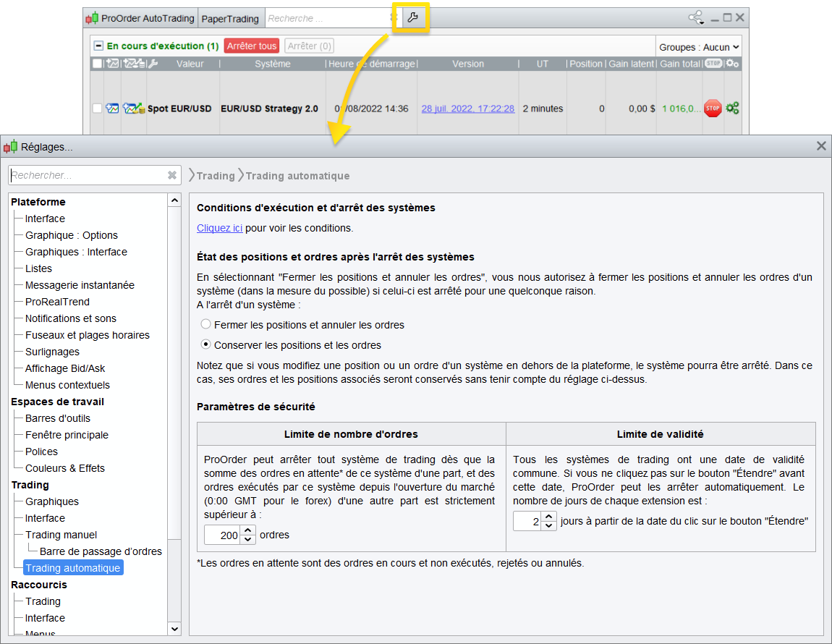
Task: Open Listes settings
Action: [x=39, y=268]
